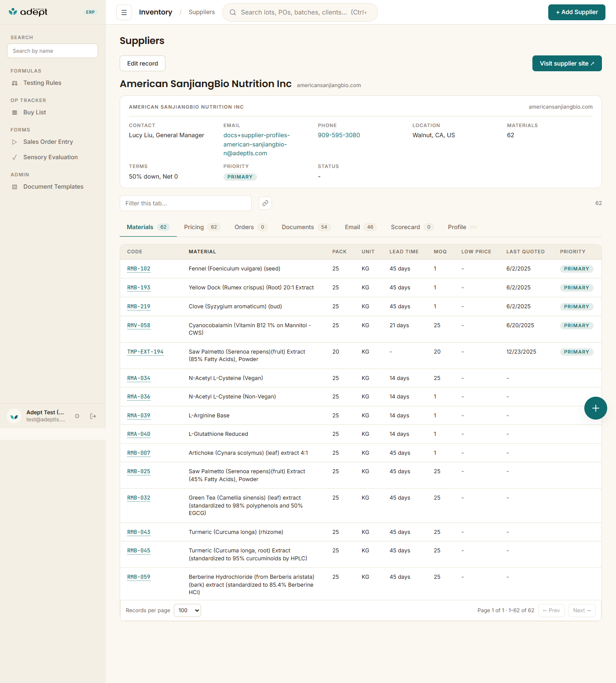The height and width of the screenshot is (683, 616).
Task: Click the search magnifier icon
Action: tap(233, 12)
